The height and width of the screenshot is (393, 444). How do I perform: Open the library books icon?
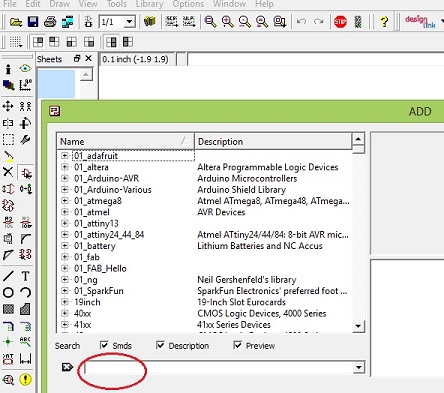(x=150, y=22)
